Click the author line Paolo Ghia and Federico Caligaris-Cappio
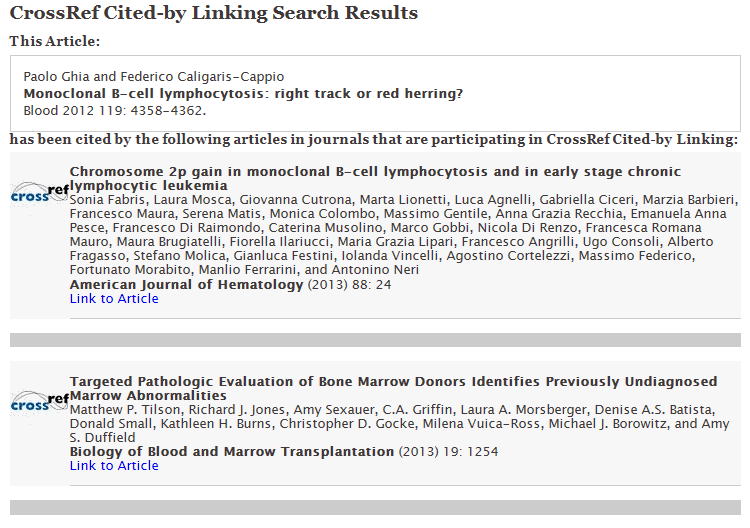Viewport: 750px width, 528px height. (154, 77)
